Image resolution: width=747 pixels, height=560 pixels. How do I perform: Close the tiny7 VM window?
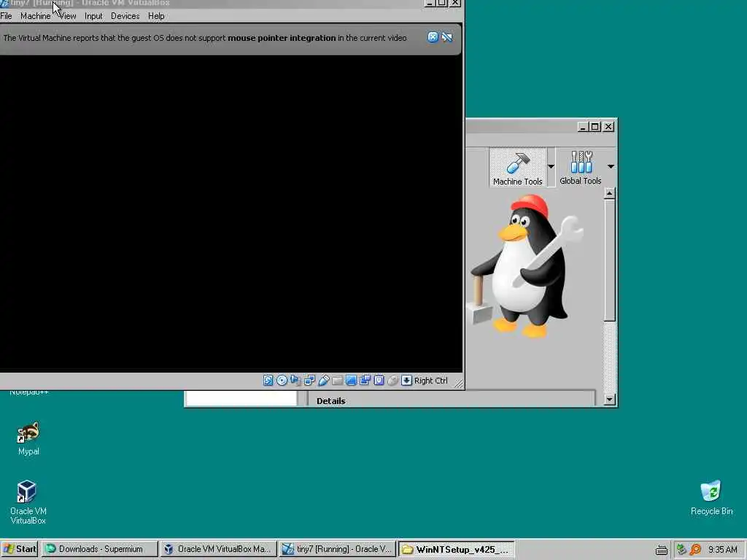click(x=455, y=3)
